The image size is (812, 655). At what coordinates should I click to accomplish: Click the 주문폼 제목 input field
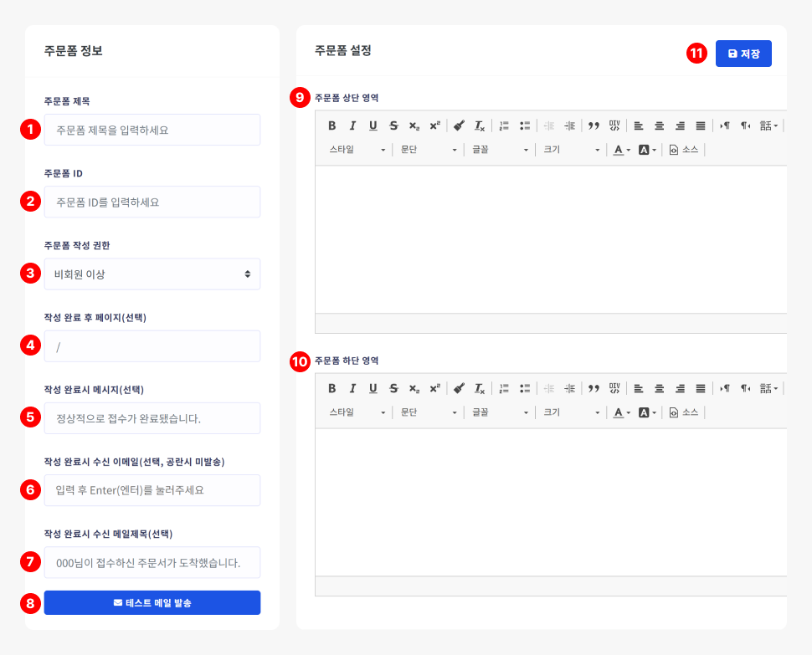click(152, 130)
